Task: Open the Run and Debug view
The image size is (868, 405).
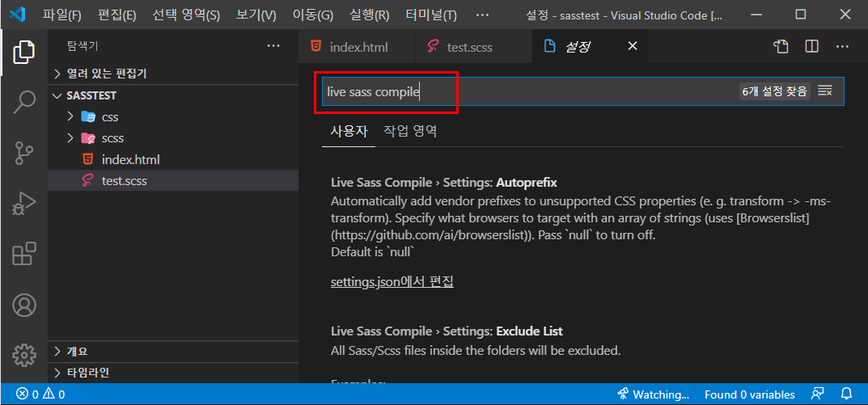Action: coord(23,204)
